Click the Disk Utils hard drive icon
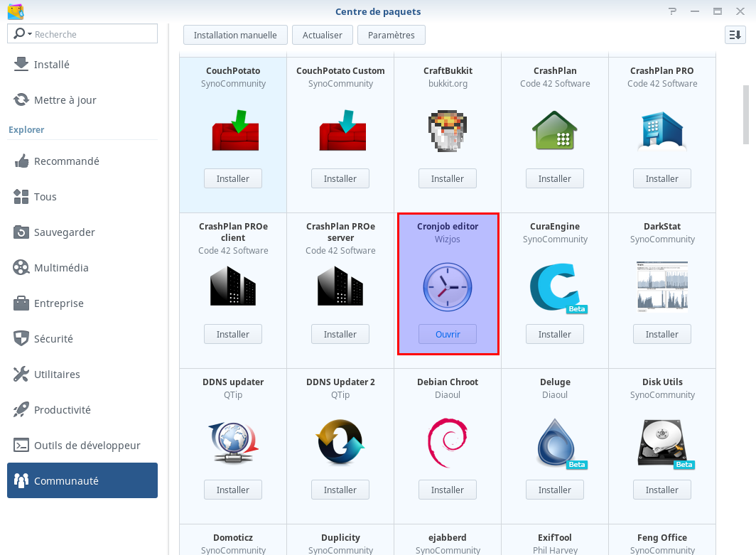 (x=662, y=443)
